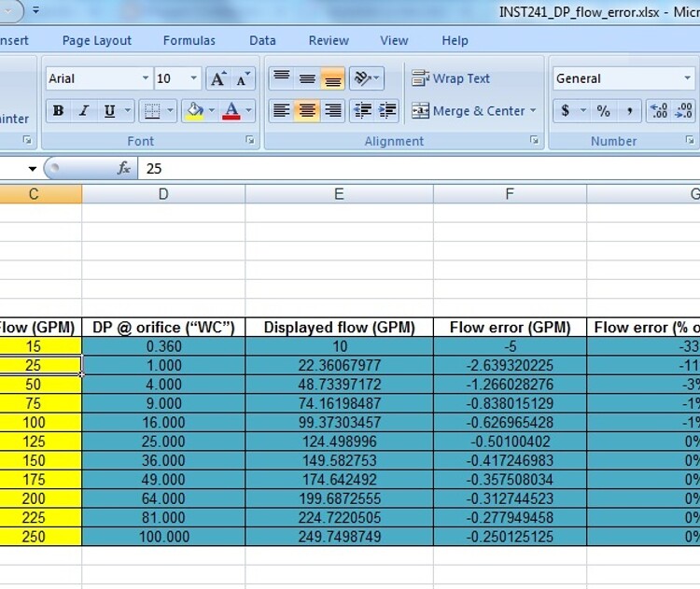Decrease indent icon

(362, 111)
